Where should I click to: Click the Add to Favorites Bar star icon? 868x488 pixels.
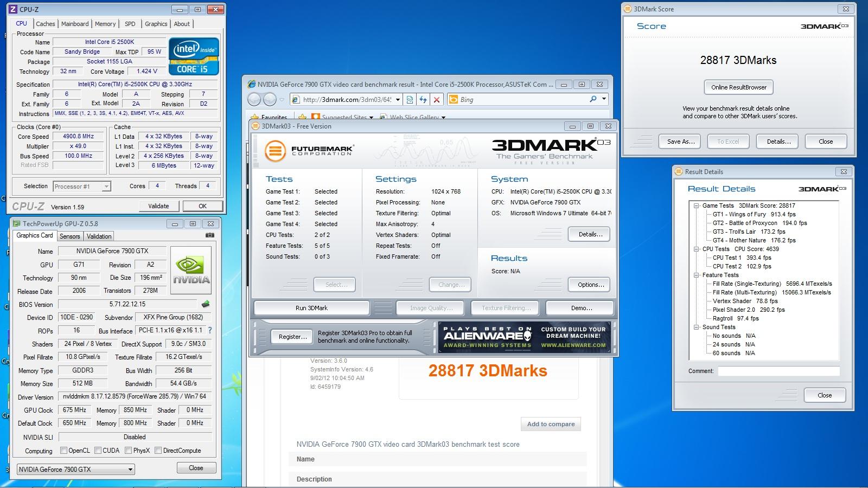[x=302, y=117]
